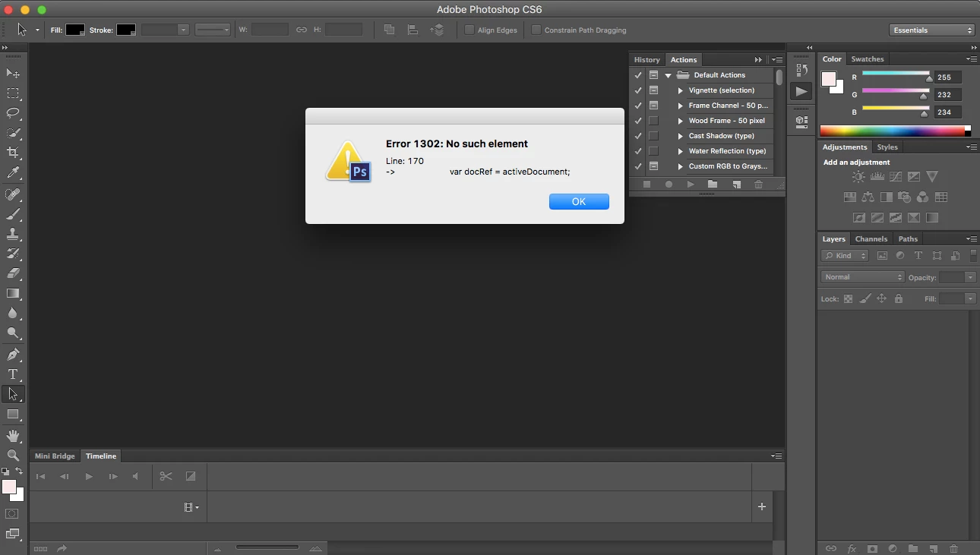The width and height of the screenshot is (980, 555).
Task: Select the Dodge tool
Action: click(13, 333)
